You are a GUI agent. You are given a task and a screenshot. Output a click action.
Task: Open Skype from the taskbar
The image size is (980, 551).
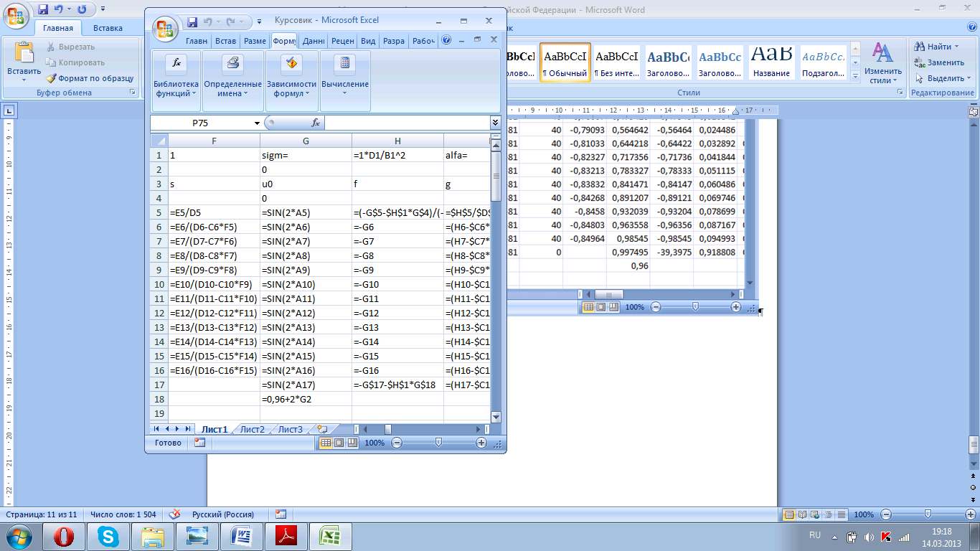click(110, 536)
